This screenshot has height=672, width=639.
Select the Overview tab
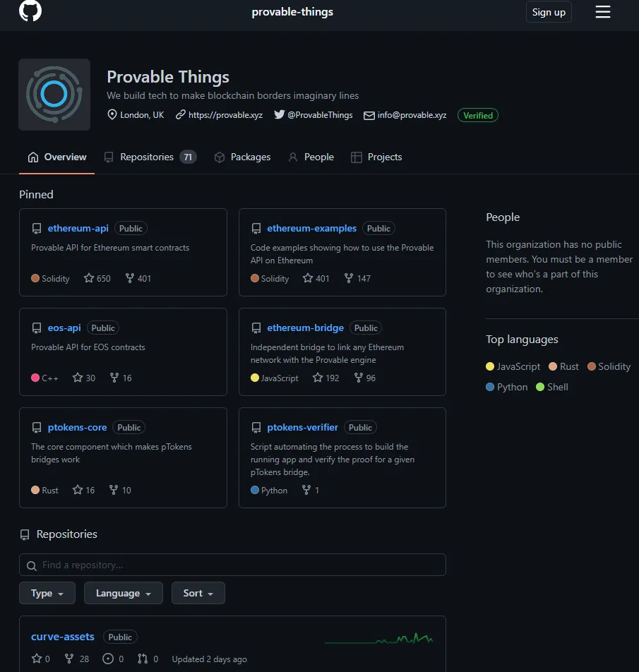(57, 157)
